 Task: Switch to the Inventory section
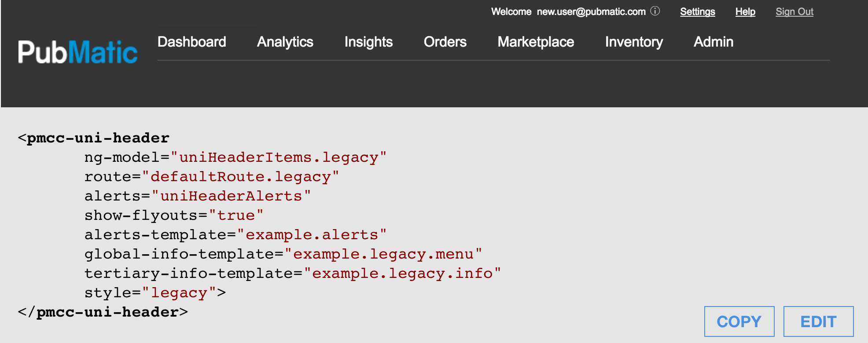click(633, 42)
